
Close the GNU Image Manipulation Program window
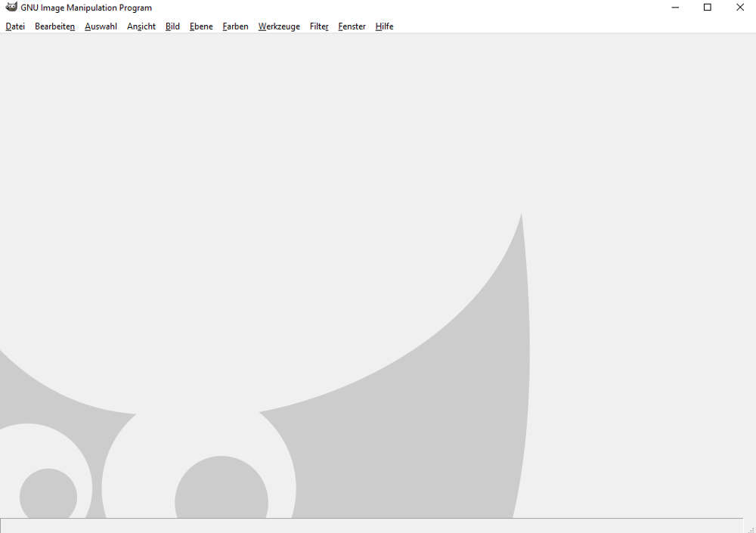pyautogui.click(x=740, y=8)
